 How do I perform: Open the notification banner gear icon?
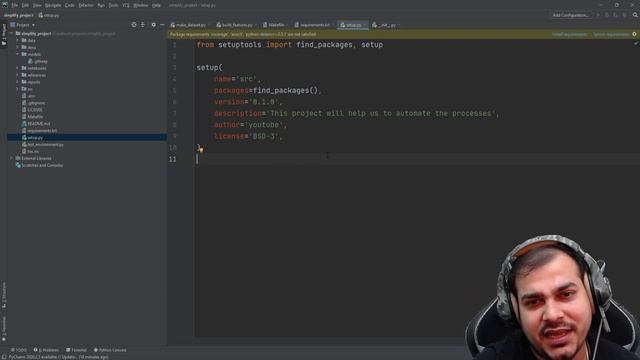(x=634, y=34)
